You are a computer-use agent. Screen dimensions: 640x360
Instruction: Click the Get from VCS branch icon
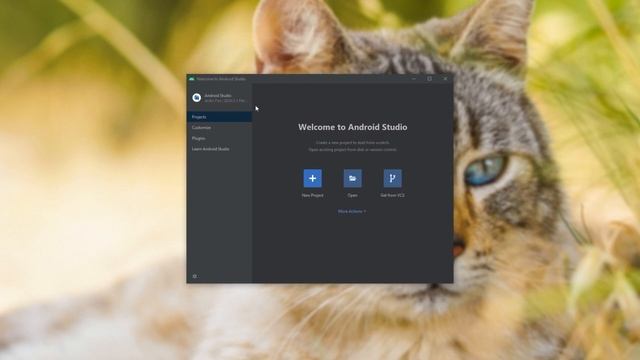click(392, 178)
